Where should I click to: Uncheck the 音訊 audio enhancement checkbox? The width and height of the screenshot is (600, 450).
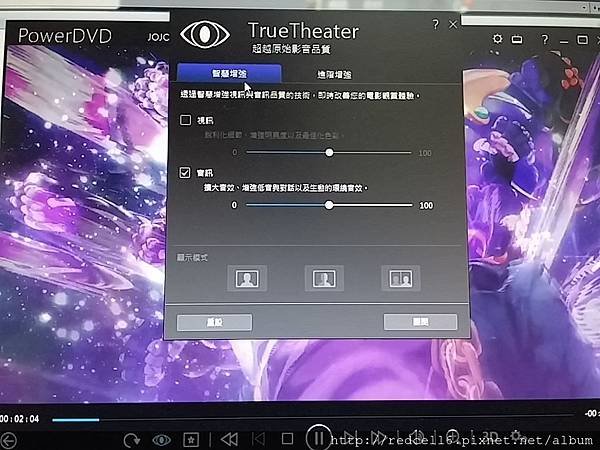pos(185,173)
